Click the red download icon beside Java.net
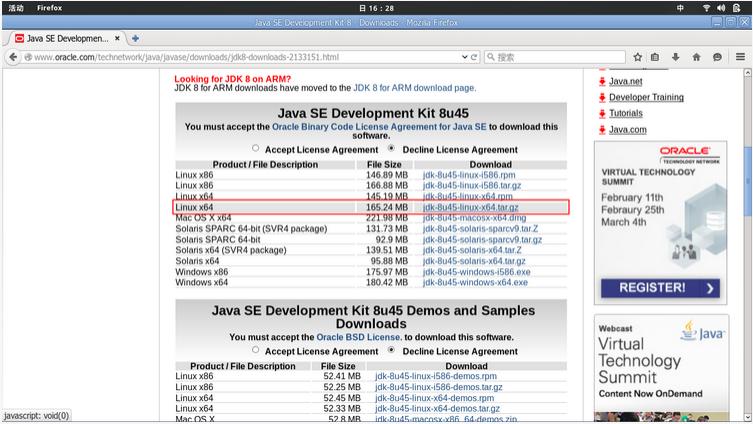Screen dimensions: 753x424 pos(602,81)
